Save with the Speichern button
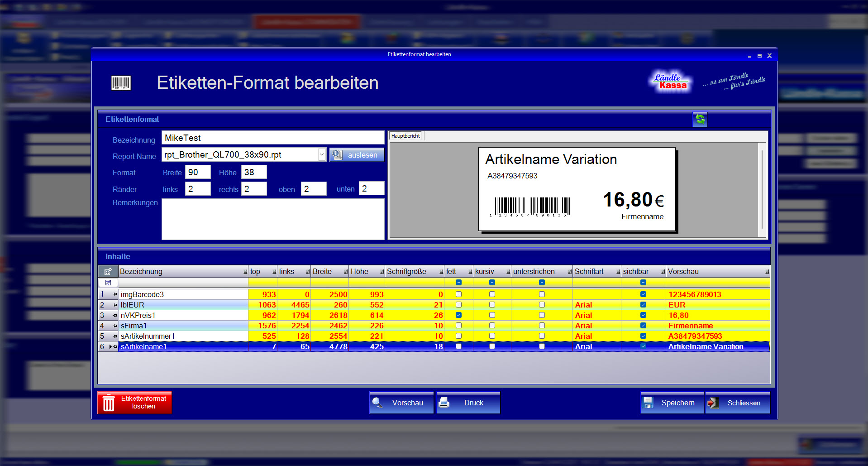The image size is (868, 466). click(x=672, y=403)
